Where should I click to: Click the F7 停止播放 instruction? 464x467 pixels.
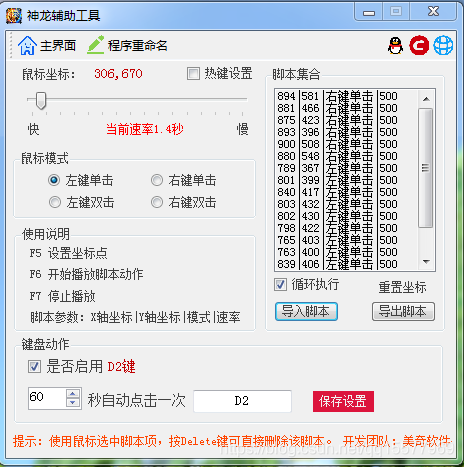click(63, 296)
